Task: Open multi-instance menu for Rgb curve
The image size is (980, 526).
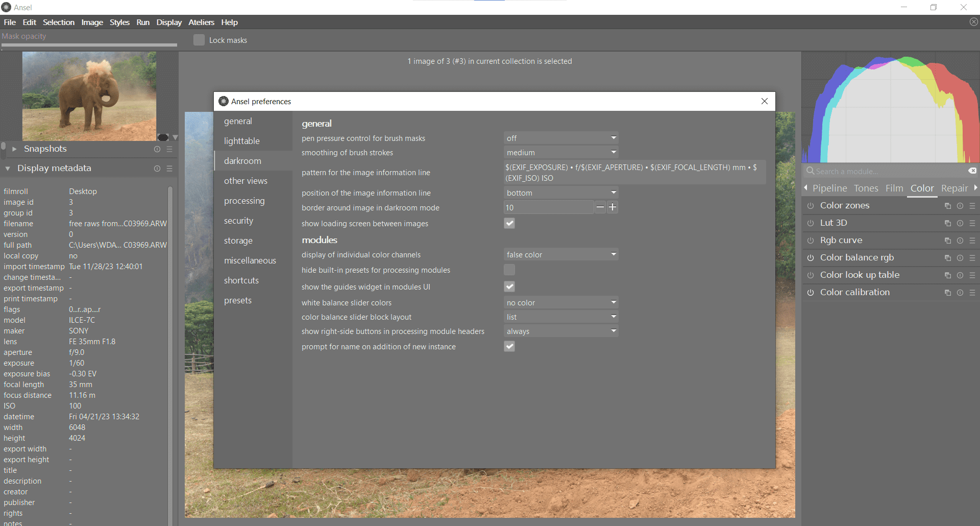Action: coord(948,241)
